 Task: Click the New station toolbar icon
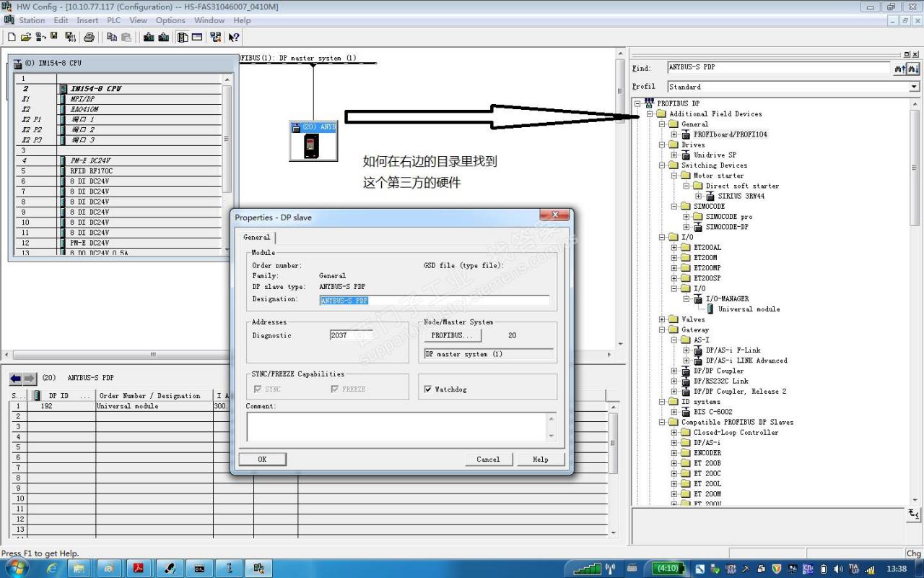pyautogui.click(x=12, y=37)
